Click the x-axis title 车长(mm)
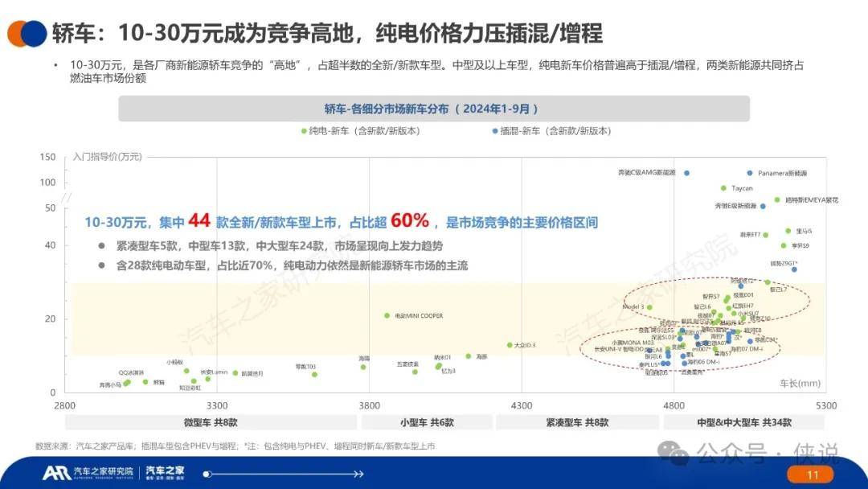 [x=800, y=383]
